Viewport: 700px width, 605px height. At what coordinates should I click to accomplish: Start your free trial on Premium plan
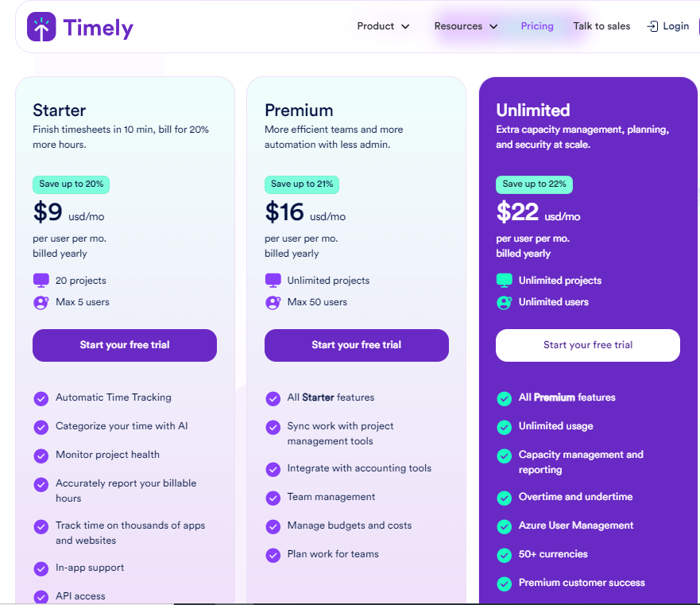[356, 345]
